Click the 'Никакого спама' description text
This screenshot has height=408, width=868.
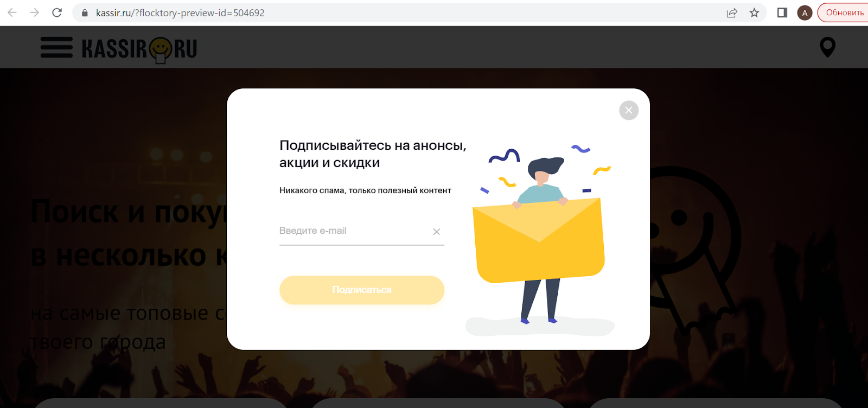(x=365, y=190)
